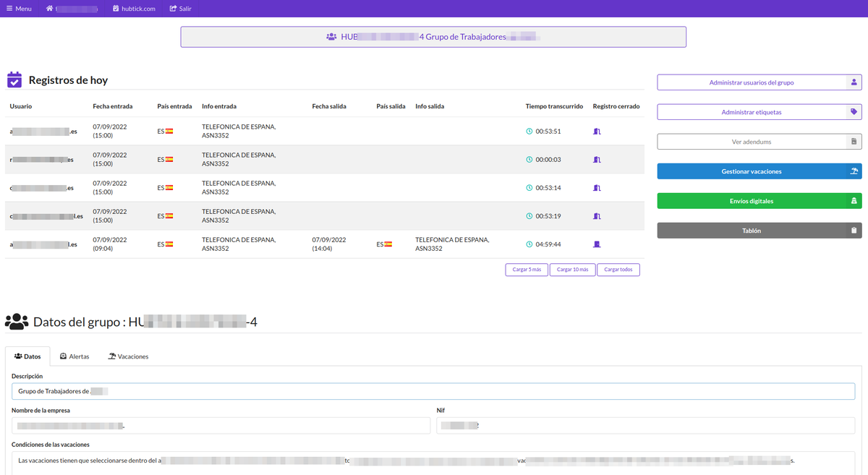The width and height of the screenshot is (868, 475).
Task: Click Cargar 10 más button
Action: [572, 270]
